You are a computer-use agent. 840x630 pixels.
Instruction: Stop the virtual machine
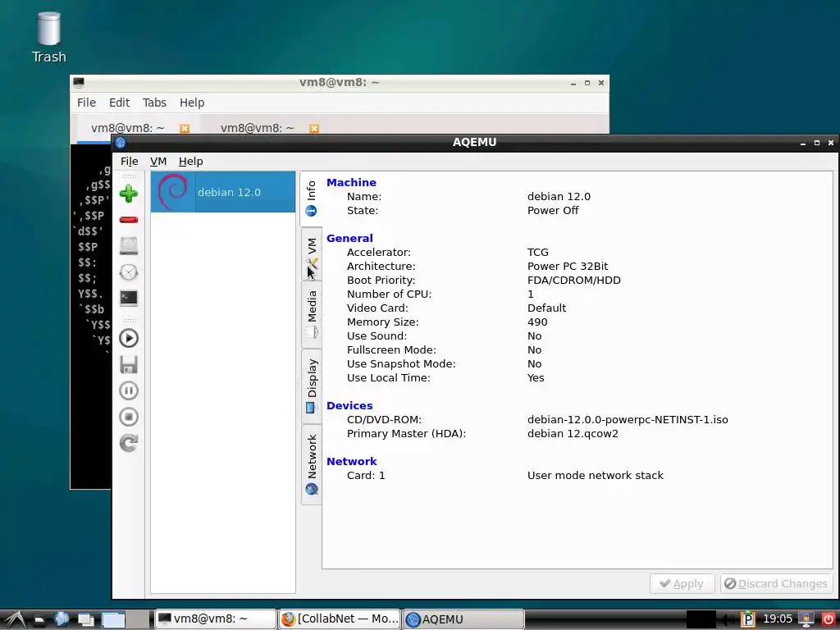click(x=129, y=417)
